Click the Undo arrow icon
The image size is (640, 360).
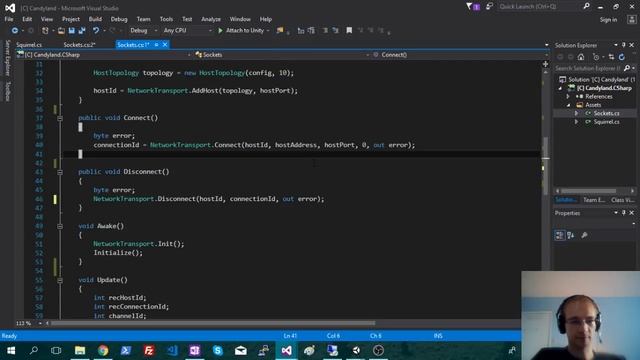(x=96, y=31)
